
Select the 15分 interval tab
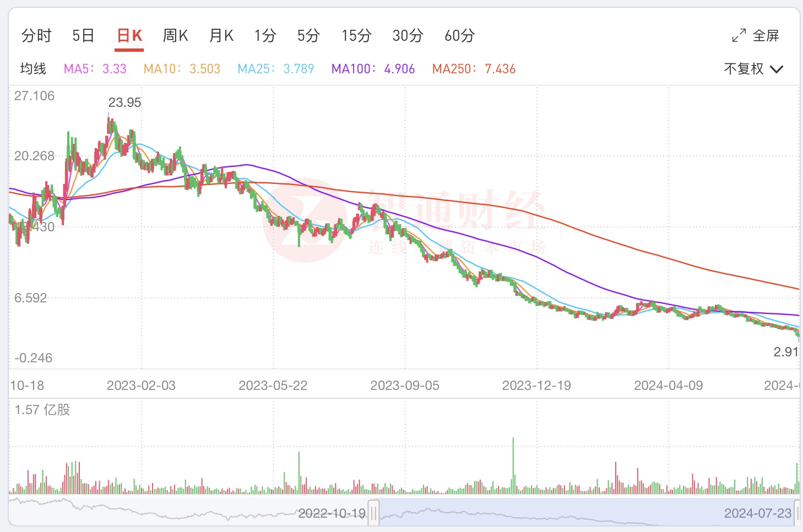[x=356, y=36]
